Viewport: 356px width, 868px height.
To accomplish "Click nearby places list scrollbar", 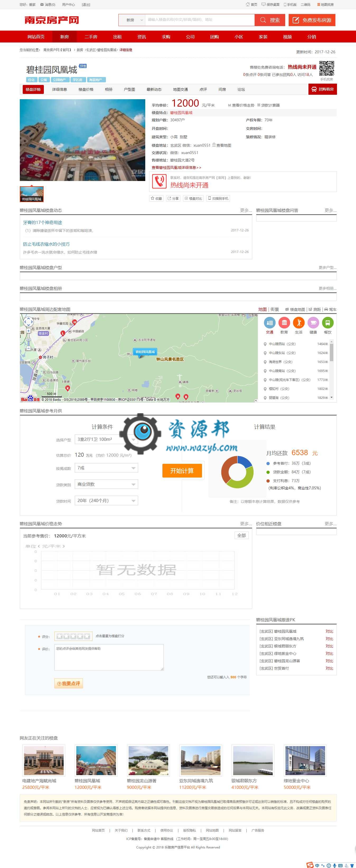I will (x=331, y=353).
